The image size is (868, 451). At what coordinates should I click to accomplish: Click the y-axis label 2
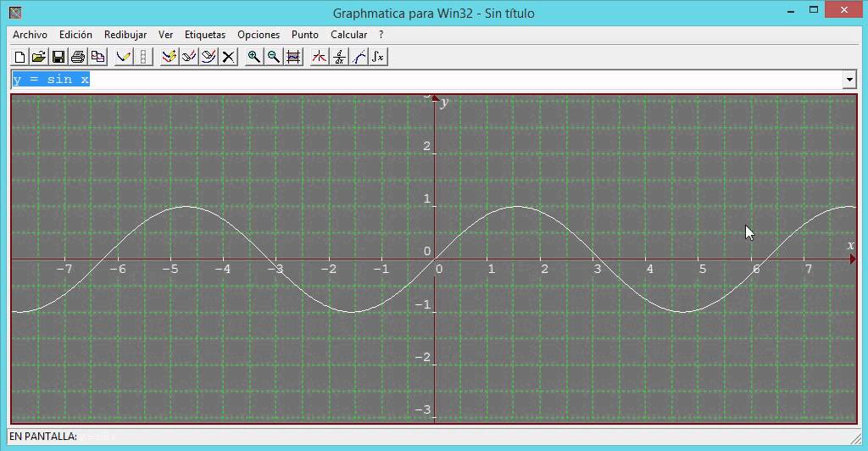pyautogui.click(x=426, y=146)
